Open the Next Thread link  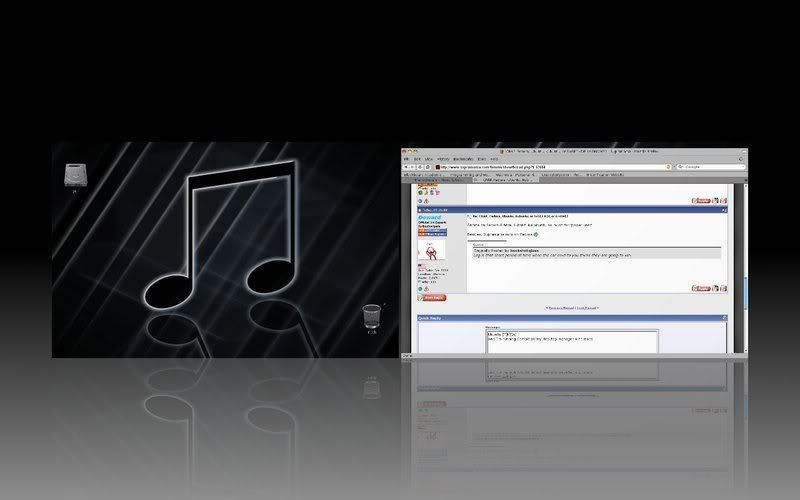(587, 308)
